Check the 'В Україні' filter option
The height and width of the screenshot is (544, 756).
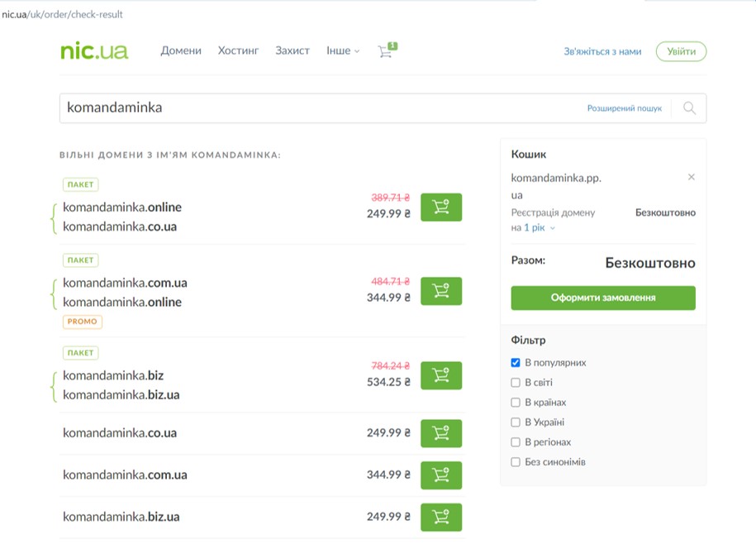pyautogui.click(x=516, y=422)
